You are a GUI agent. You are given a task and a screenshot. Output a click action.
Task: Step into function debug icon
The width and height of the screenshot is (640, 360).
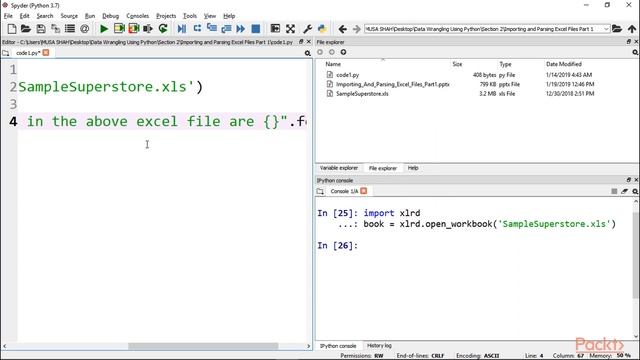pos(211,29)
